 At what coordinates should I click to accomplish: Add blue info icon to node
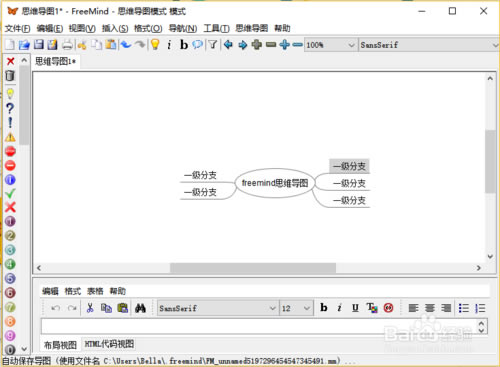click(x=10, y=180)
